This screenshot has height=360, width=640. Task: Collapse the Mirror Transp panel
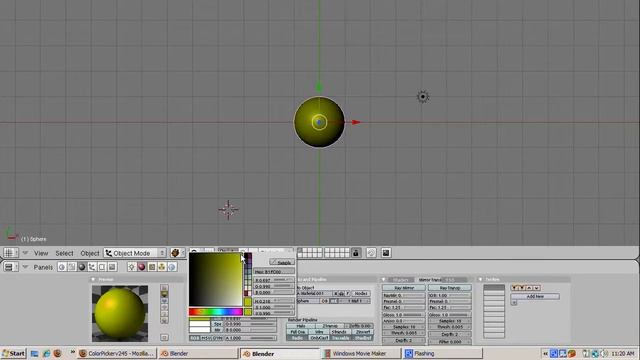383,280
